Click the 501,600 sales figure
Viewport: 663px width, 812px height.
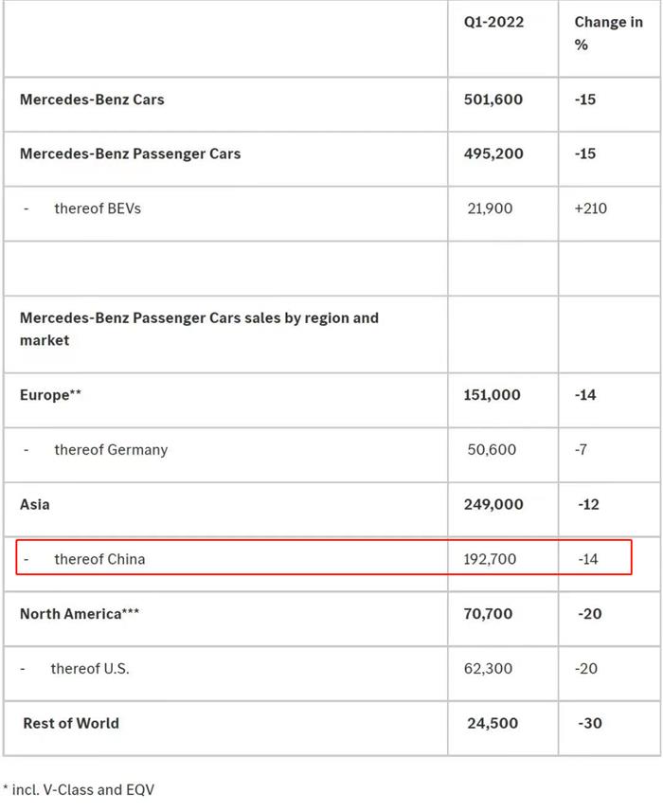point(493,99)
